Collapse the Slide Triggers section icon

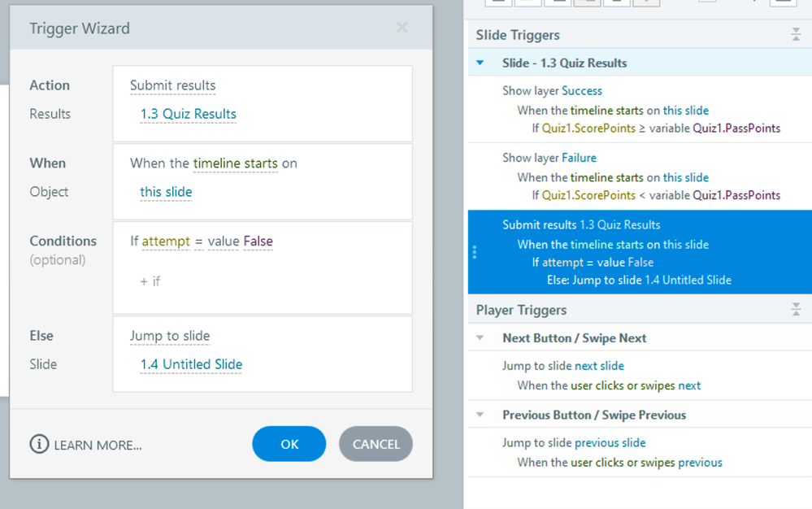click(x=796, y=35)
